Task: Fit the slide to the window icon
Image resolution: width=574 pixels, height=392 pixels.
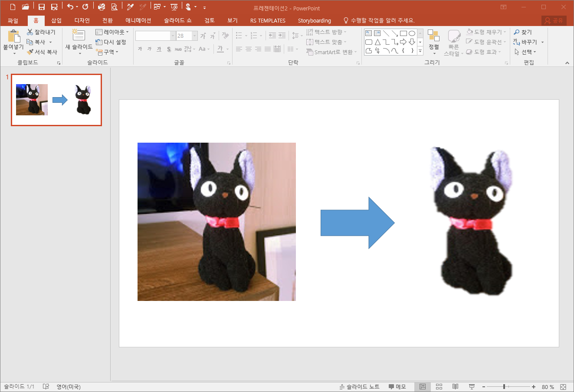Action: point(563,387)
